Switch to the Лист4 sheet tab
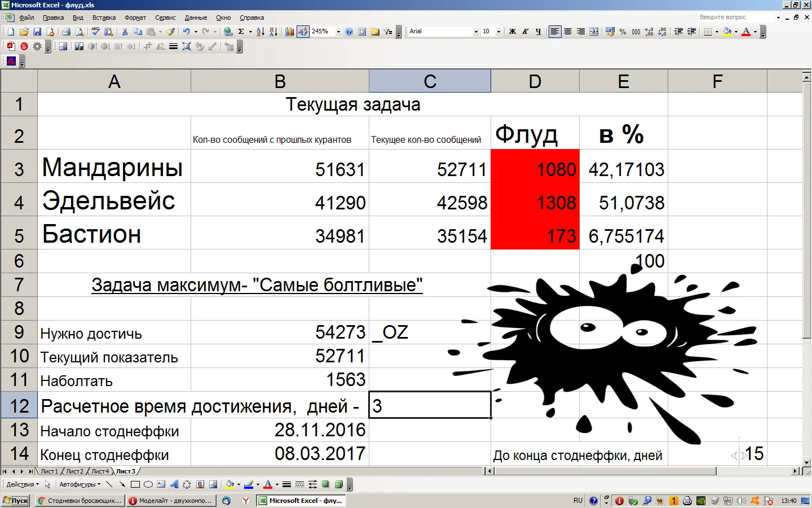 100,471
